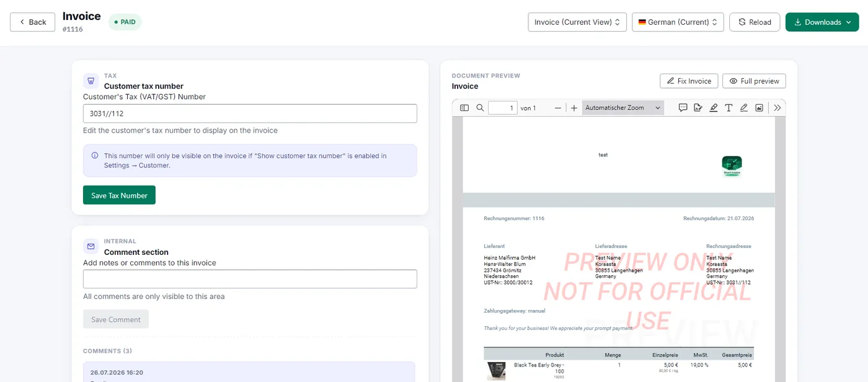Click invoice number #1116 in header
Image resolution: width=868 pixels, height=382 pixels.
73,29
